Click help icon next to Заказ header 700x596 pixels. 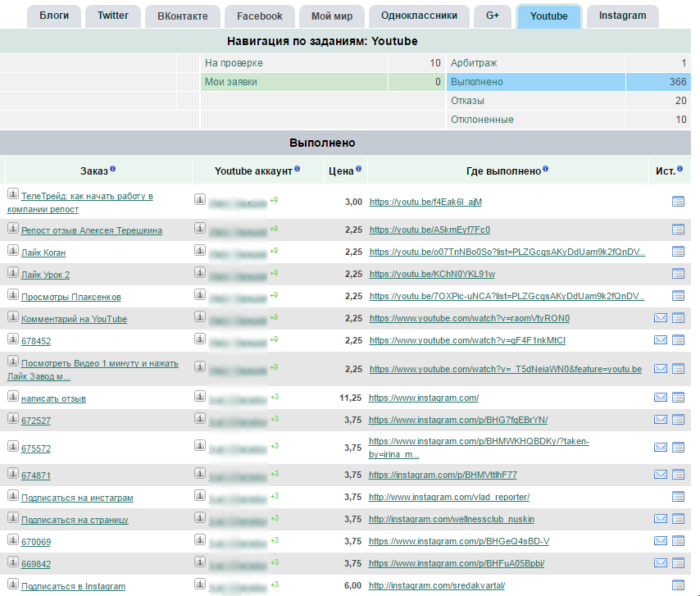pos(113,170)
